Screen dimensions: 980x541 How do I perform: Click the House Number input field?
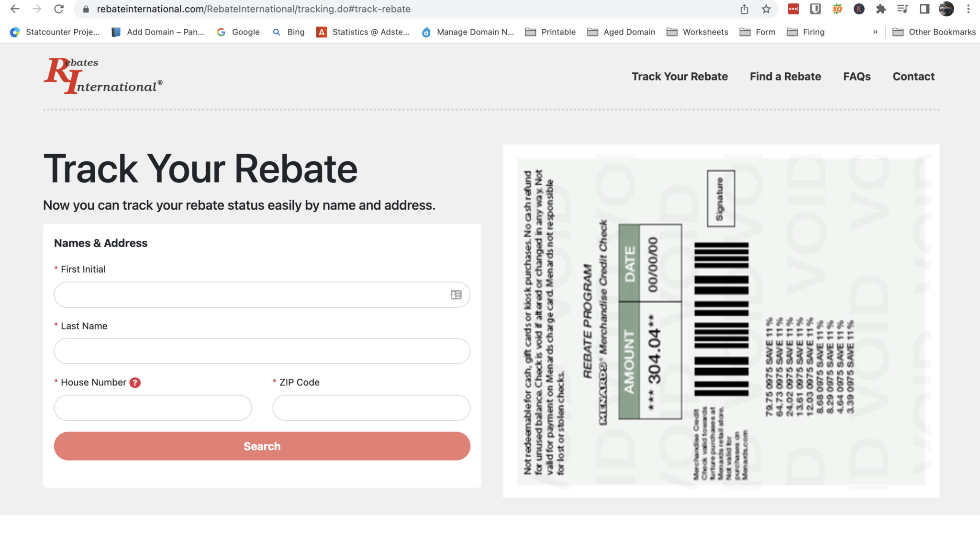point(153,407)
